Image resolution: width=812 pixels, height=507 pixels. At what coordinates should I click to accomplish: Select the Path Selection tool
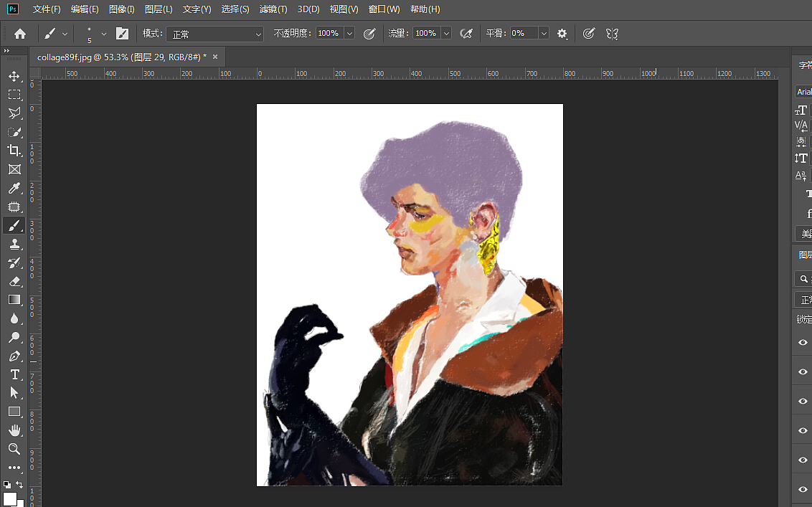click(14, 393)
